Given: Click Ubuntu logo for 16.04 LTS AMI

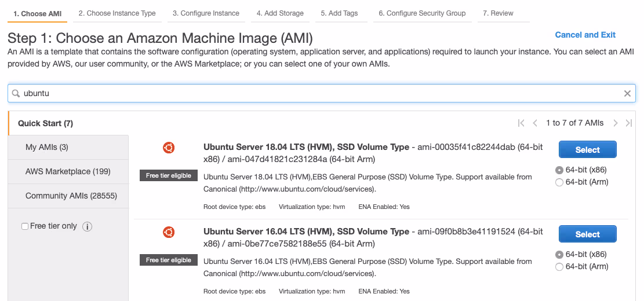Looking at the screenshot, I should 169,232.
